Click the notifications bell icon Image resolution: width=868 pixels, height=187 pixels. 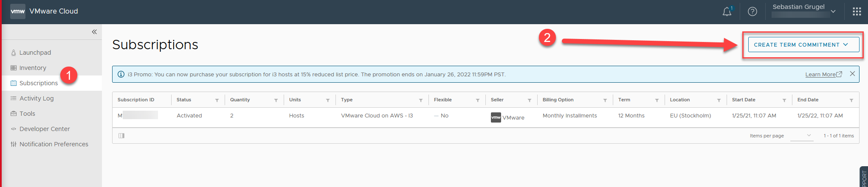727,11
